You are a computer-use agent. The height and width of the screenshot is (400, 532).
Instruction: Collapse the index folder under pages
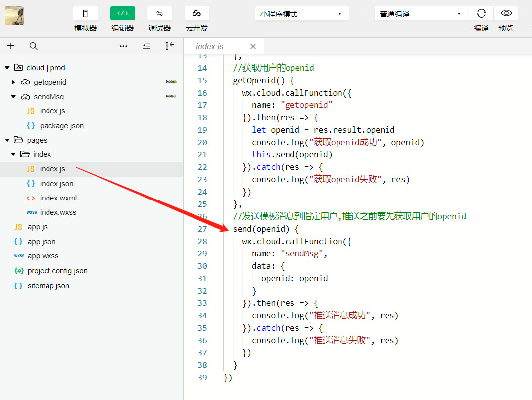click(13, 154)
